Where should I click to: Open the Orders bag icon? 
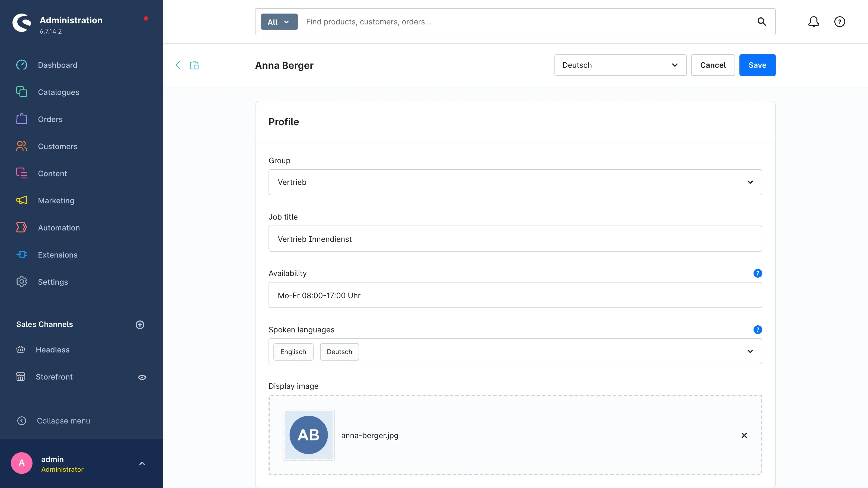point(22,119)
